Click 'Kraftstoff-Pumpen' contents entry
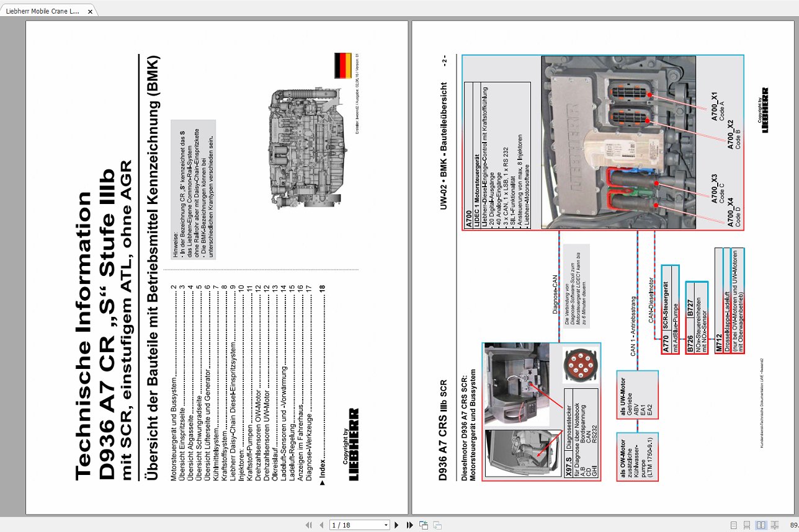The image size is (799, 532). coord(250,382)
